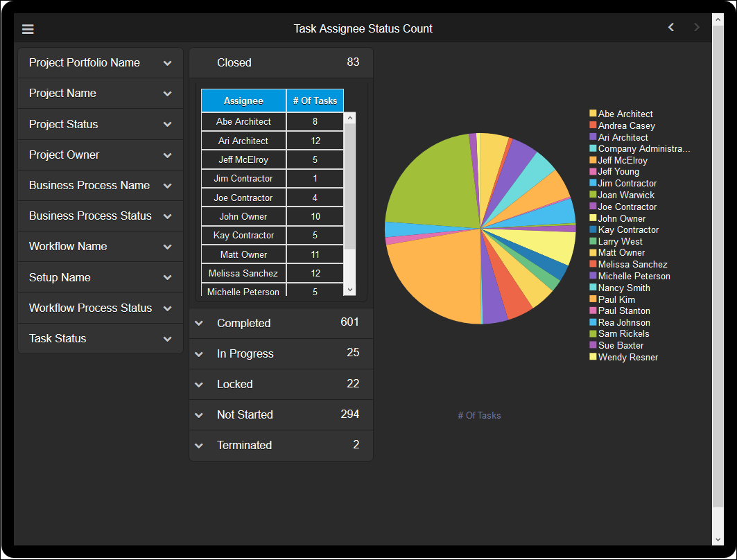The width and height of the screenshot is (737, 560).
Task: Expand the Workflow Process Status filter
Action: coord(101,308)
